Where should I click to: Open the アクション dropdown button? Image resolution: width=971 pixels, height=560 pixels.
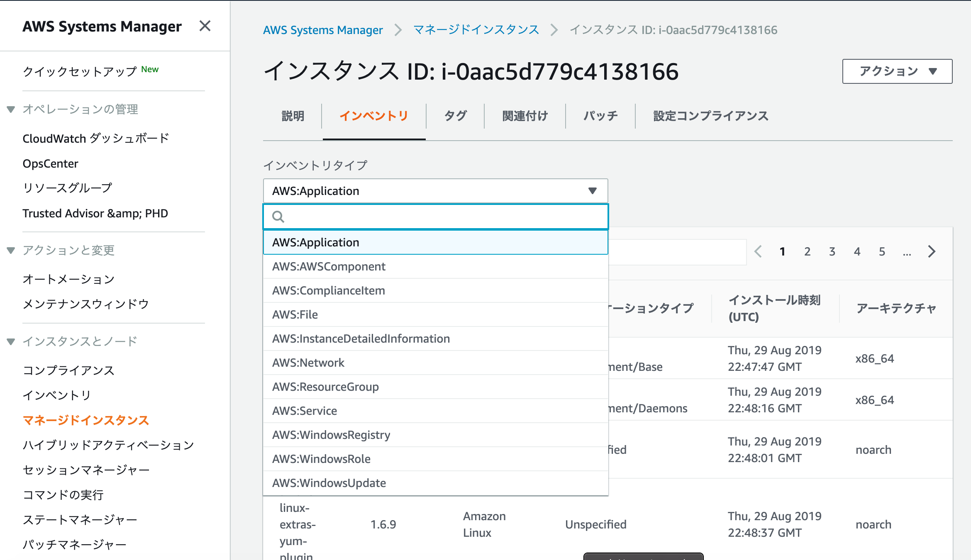pyautogui.click(x=897, y=71)
